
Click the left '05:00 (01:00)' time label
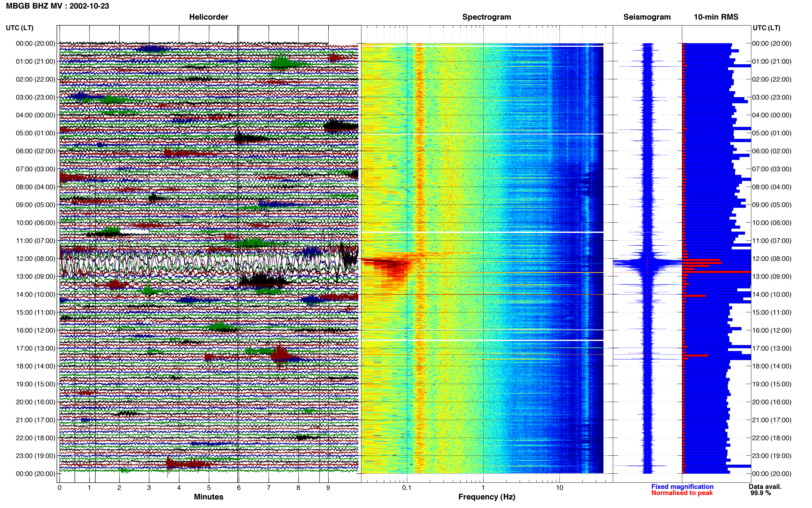[x=36, y=133]
